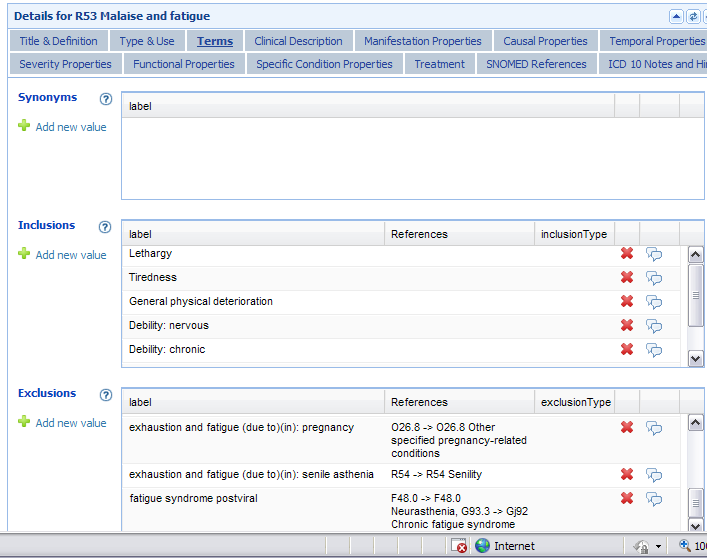Open comments for Debility: chronic

[654, 350]
